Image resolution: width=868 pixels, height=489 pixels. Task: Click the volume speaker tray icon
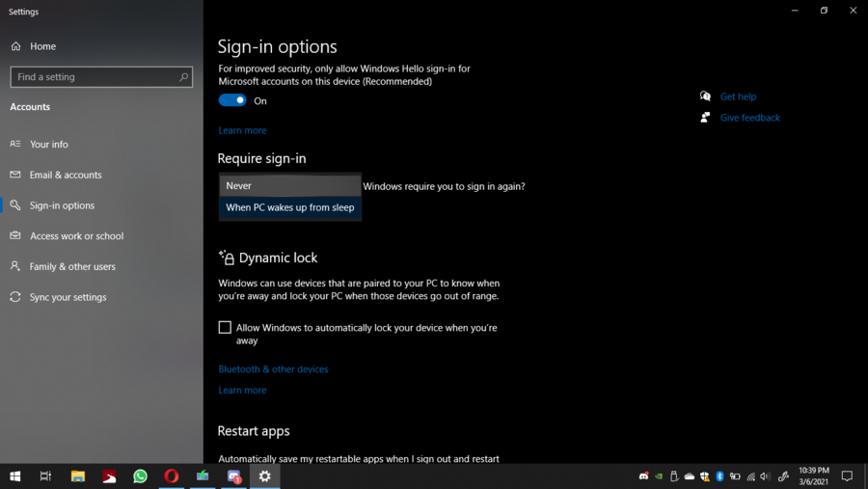(765, 476)
